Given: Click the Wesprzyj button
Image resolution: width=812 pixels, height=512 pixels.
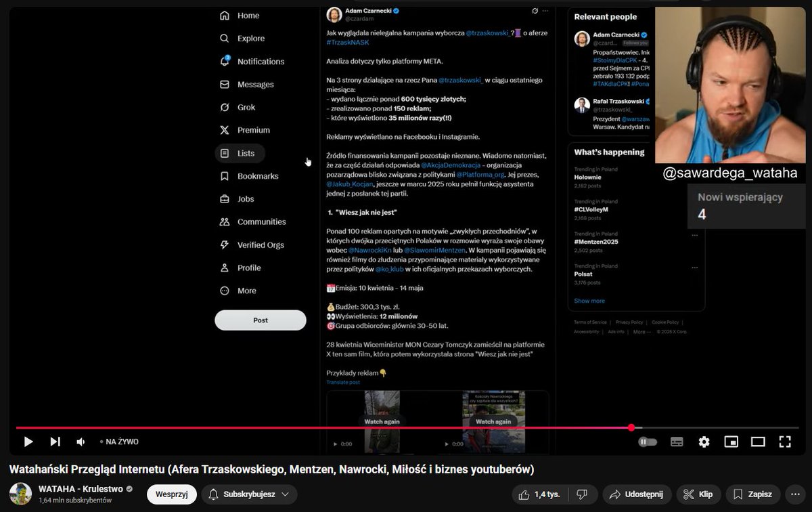Looking at the screenshot, I should click(x=171, y=494).
